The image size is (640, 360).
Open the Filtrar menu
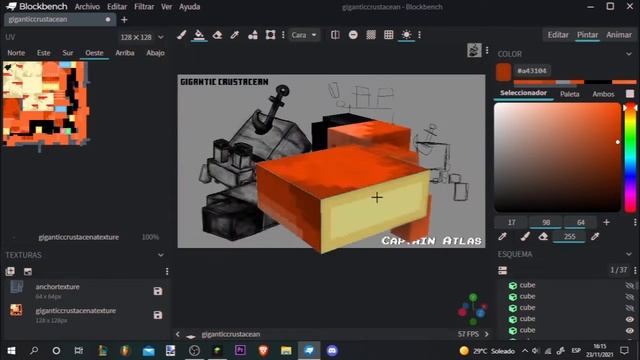coord(144,7)
